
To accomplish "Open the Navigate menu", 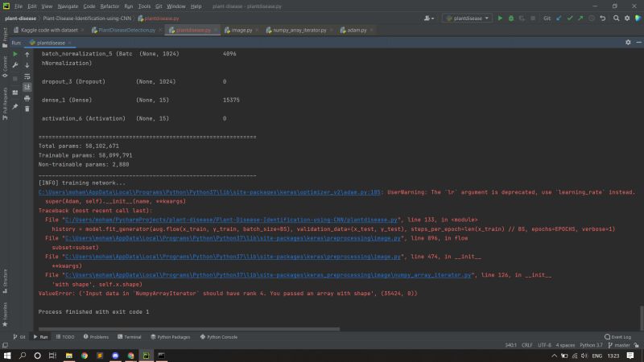I will coord(68,6).
